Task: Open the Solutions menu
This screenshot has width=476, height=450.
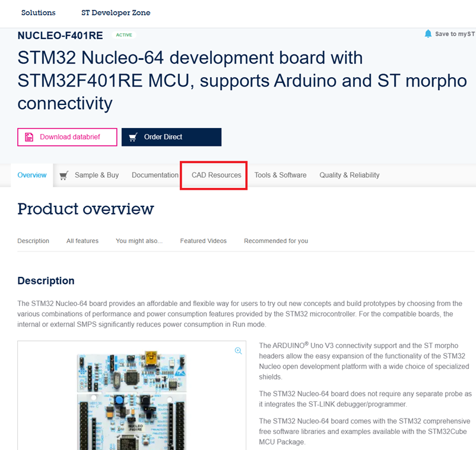Action: (x=38, y=12)
